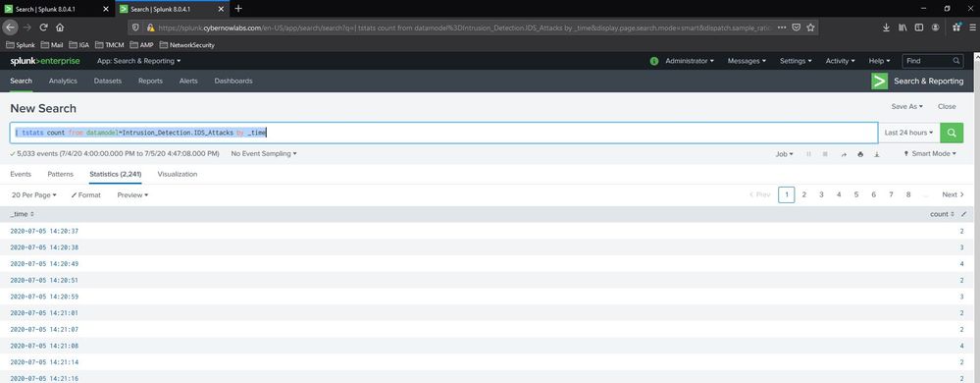Viewport: 980px width, 383px height.
Task: Open Firefox downloads panel
Action: (x=886, y=27)
